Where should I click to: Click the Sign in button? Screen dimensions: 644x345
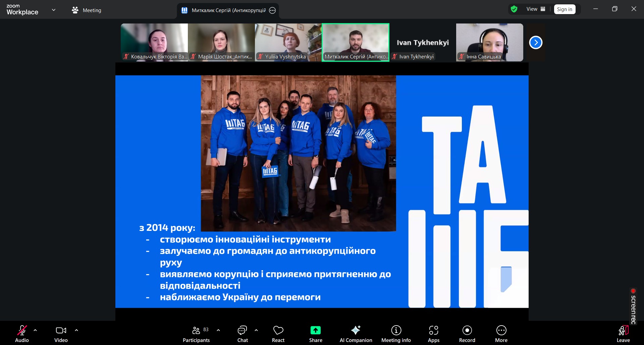(565, 9)
